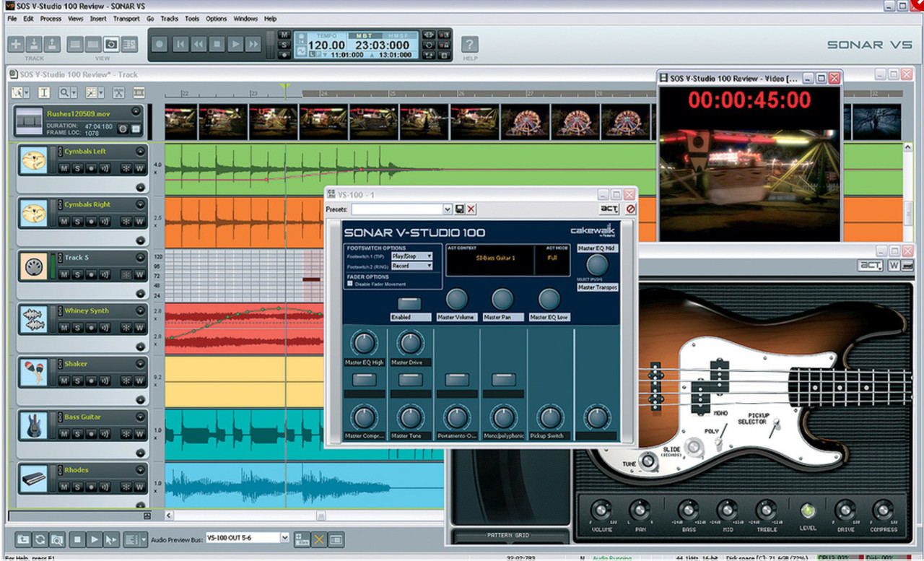
Task: Open the Footswitch 1 Play/Stop dropdown
Action: [x=411, y=256]
